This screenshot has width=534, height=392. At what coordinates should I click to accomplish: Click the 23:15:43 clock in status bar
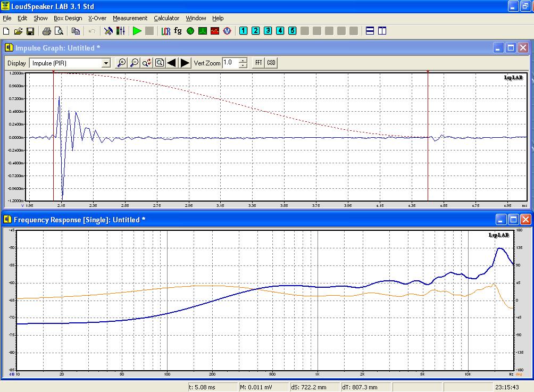coord(507,387)
